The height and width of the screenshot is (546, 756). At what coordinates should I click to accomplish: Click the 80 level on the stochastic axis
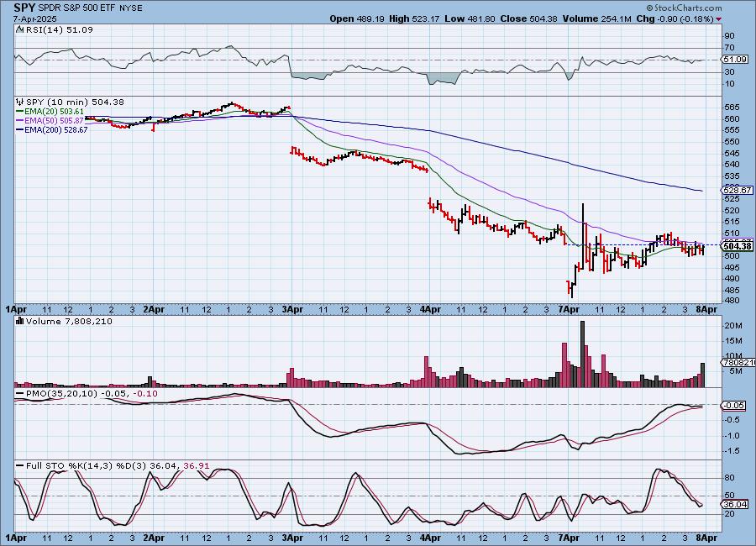(729, 478)
